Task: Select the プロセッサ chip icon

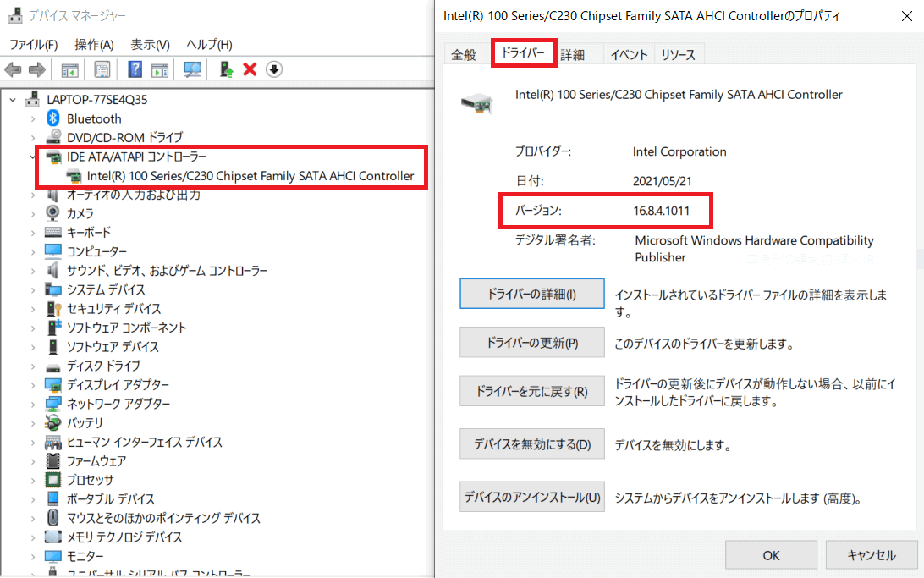Action: 53,480
